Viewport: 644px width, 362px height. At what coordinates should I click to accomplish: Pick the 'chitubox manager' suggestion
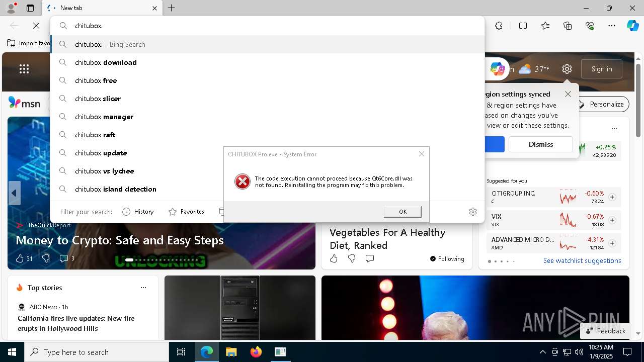(267, 117)
